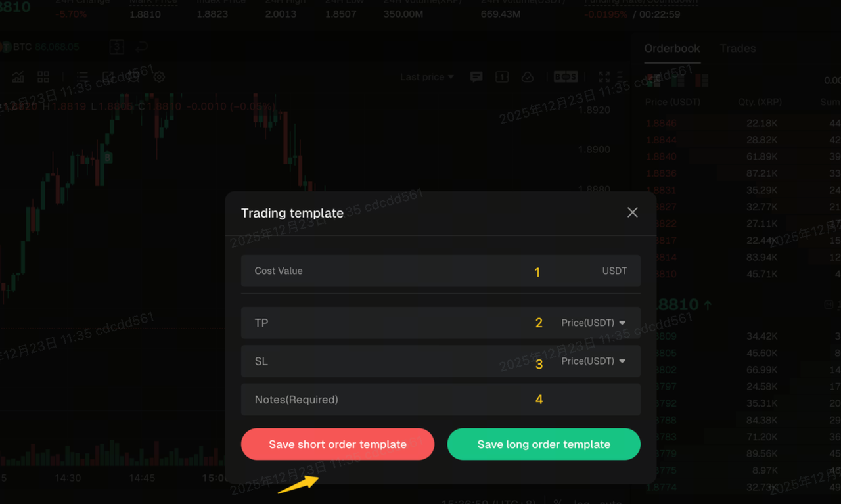Open the SL Price(USDT) dropdown
841x504 pixels.
(x=593, y=361)
